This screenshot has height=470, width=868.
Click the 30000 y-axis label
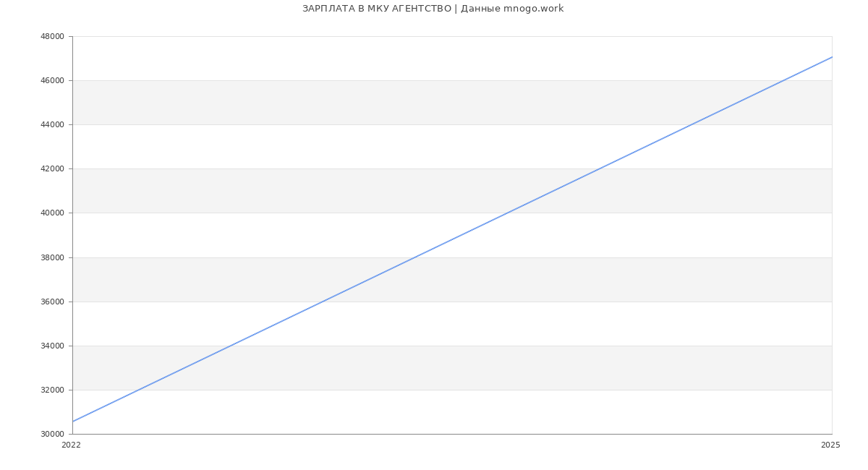(51, 434)
